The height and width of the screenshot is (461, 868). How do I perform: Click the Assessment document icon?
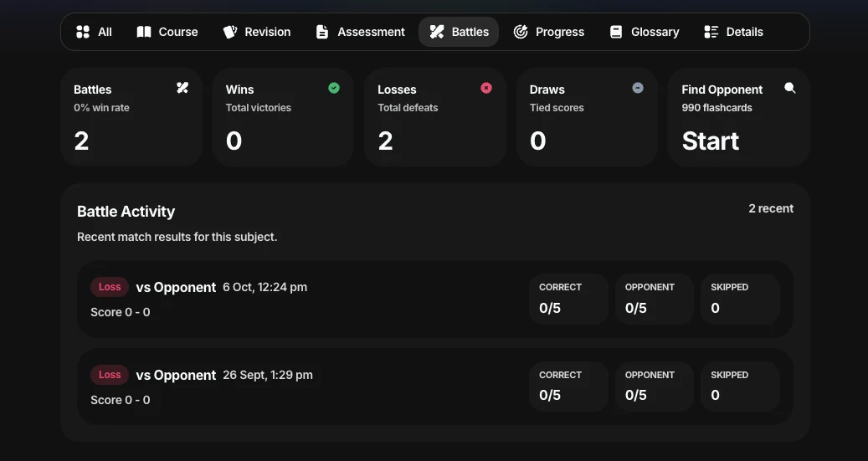(x=322, y=32)
